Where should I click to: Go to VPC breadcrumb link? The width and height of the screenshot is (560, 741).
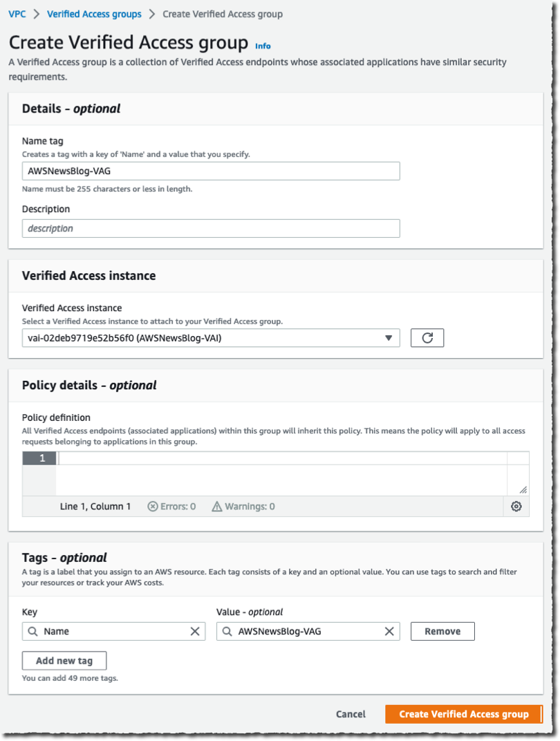click(17, 14)
